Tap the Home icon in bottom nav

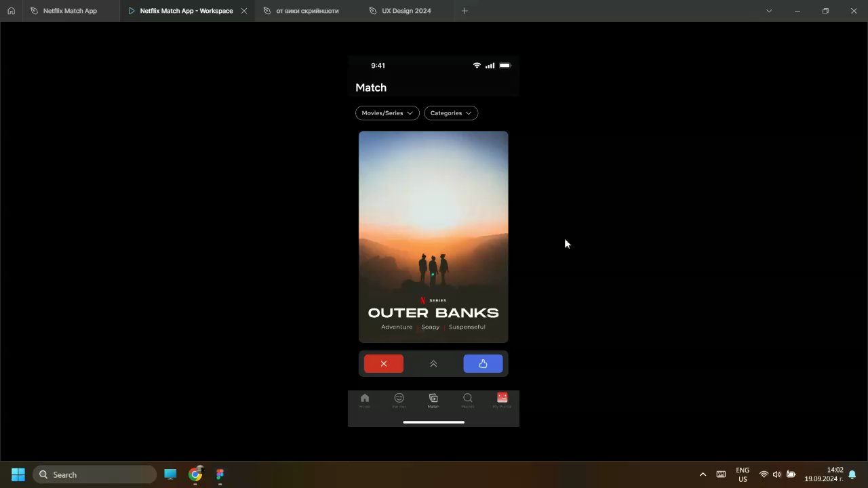click(x=365, y=401)
